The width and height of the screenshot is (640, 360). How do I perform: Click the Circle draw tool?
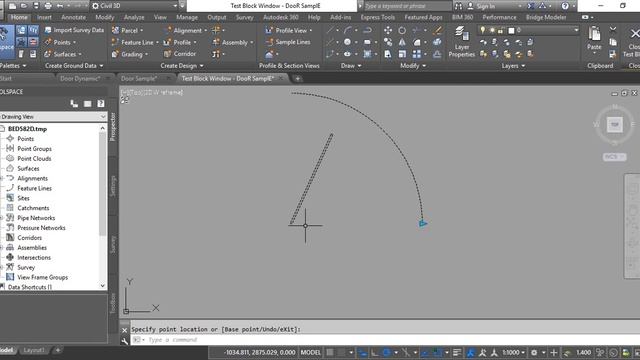347,42
